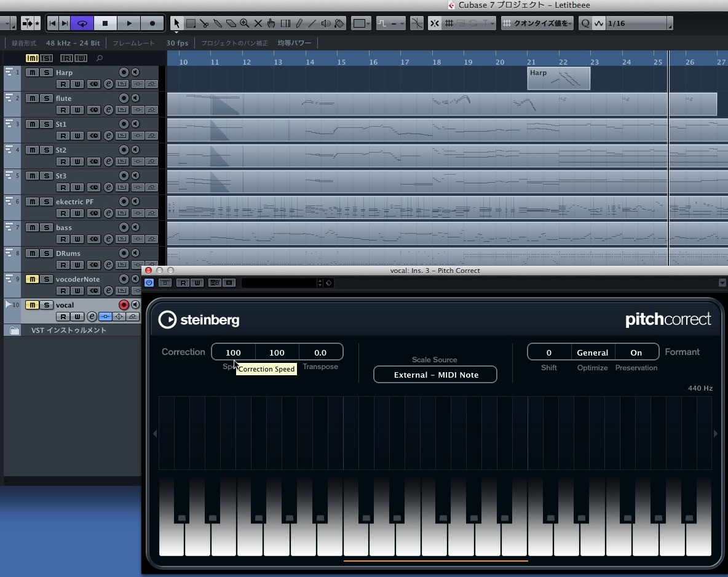
Task: Enable Write automation on St3 track
Action: tap(77, 188)
